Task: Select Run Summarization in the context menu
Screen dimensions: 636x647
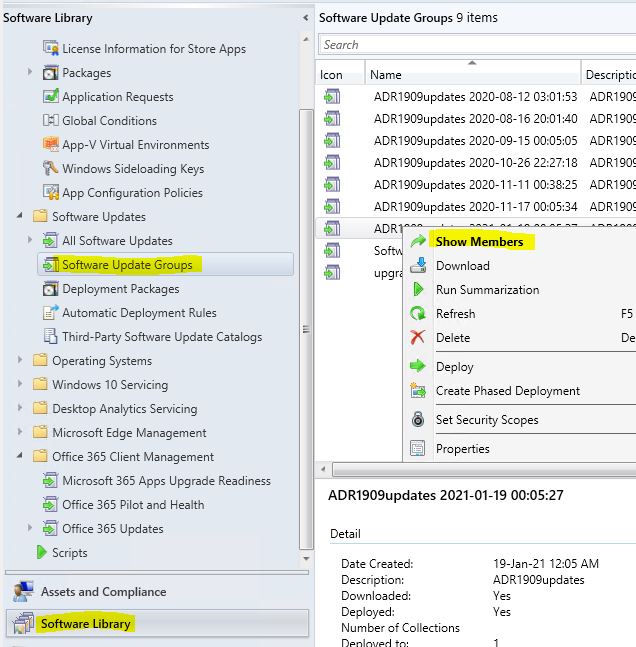Action: [x=487, y=290]
